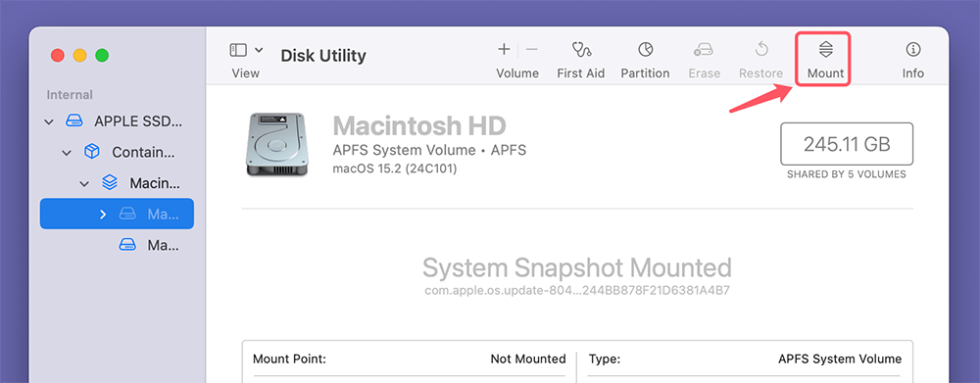Viewport: 980px width, 383px height.
Task: Click the APFS System Volume type value
Action: pyautogui.click(x=840, y=359)
